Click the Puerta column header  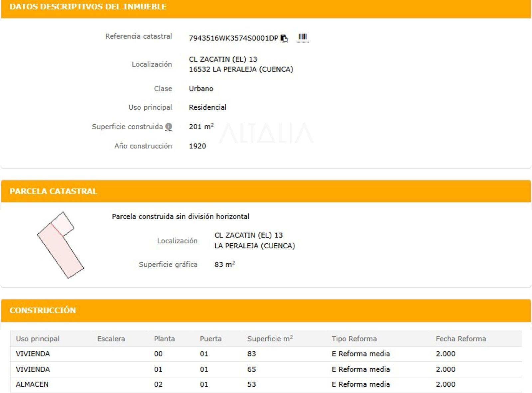pyautogui.click(x=210, y=339)
